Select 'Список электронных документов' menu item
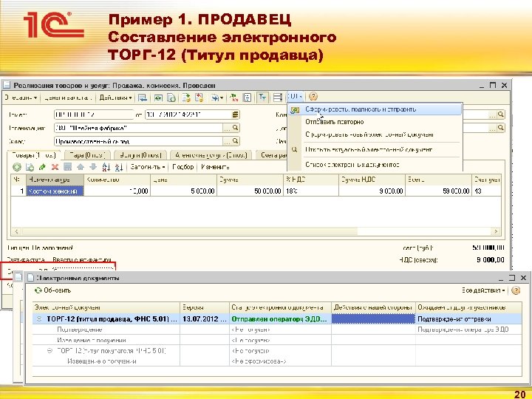 point(352,165)
